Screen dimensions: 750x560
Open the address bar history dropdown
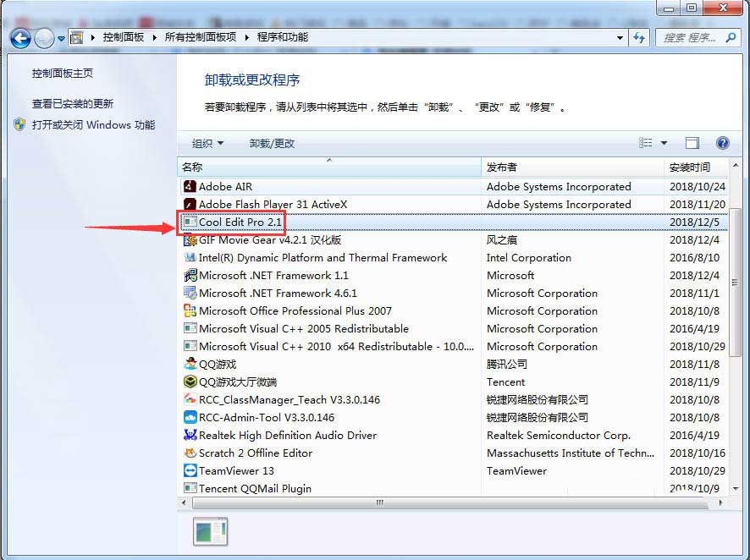click(620, 38)
